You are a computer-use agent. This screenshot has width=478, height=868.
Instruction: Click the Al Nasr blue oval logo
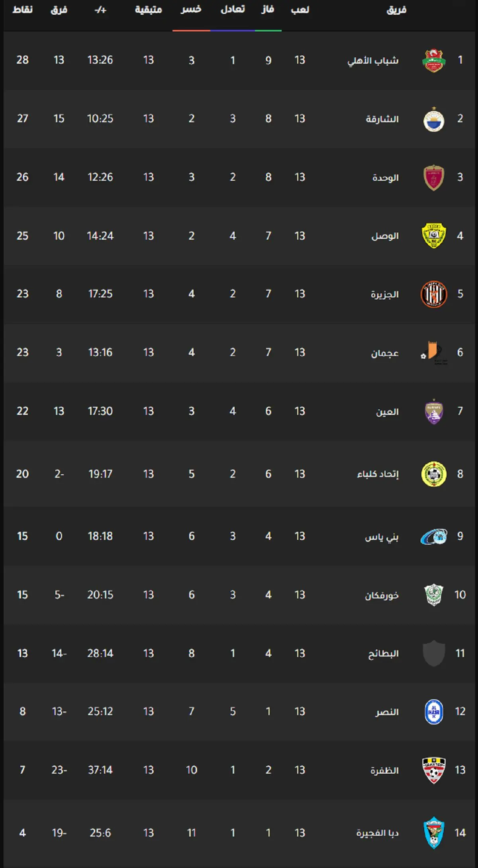click(x=434, y=712)
